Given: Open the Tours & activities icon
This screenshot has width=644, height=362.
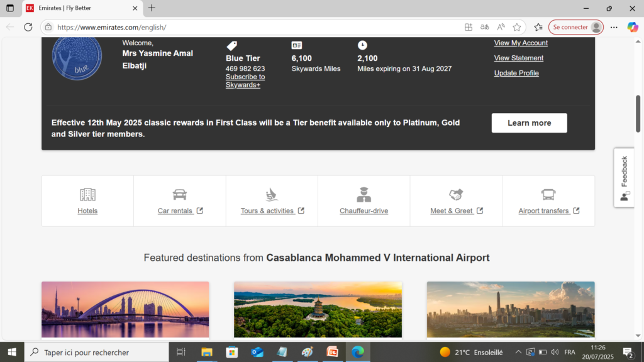Looking at the screenshot, I should [272, 195].
